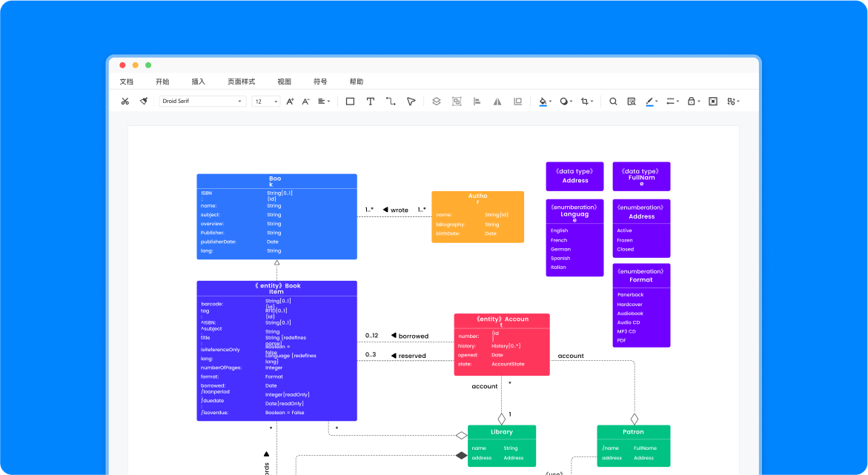The image size is (868, 475).
Task: Select the text tool
Action: pos(371,102)
